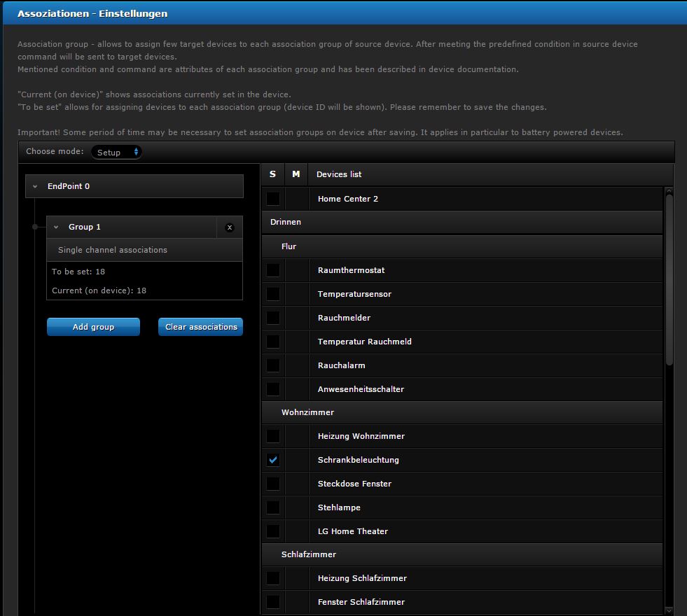687x616 pixels.
Task: Collapse the EndPoint 0 section
Action: 34,186
